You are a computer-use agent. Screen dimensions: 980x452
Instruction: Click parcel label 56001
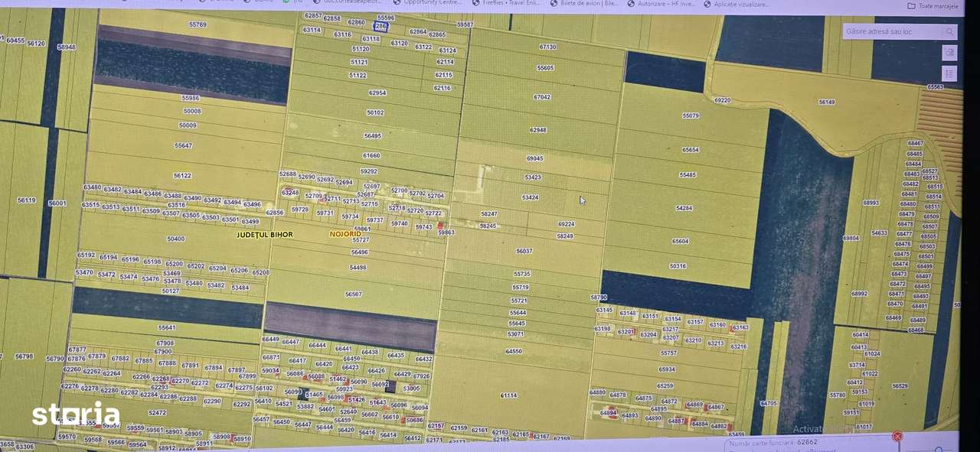pos(57,203)
